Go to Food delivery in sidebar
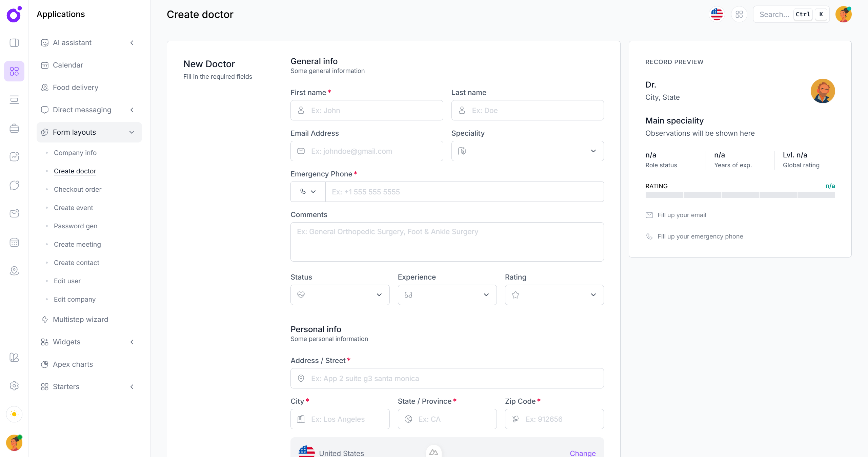 tap(76, 88)
